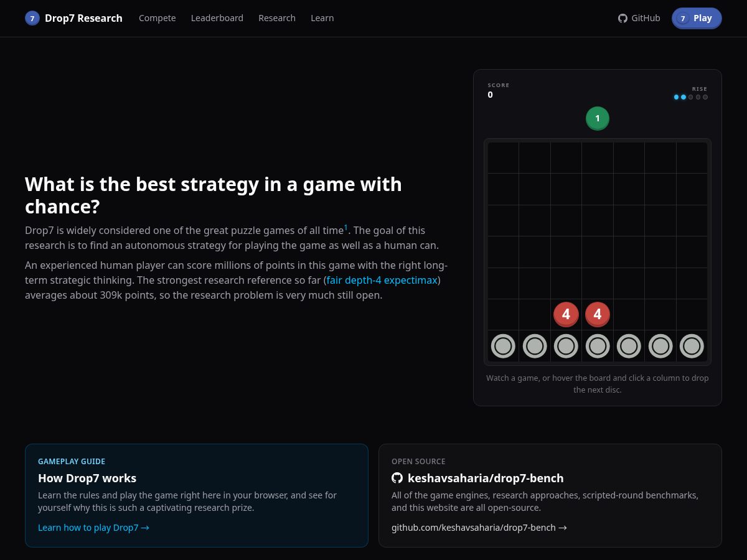
Task: Click the main heading about best strategy
Action: click(214, 195)
